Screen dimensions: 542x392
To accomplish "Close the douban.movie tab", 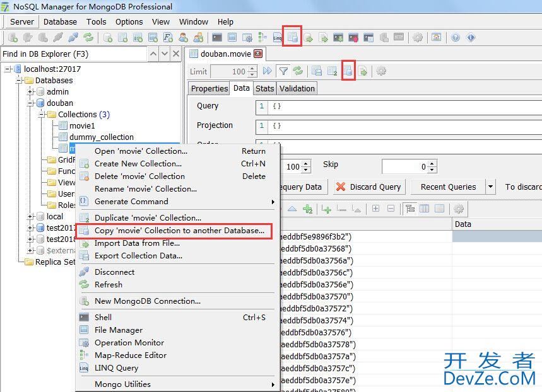I will coord(258,54).
